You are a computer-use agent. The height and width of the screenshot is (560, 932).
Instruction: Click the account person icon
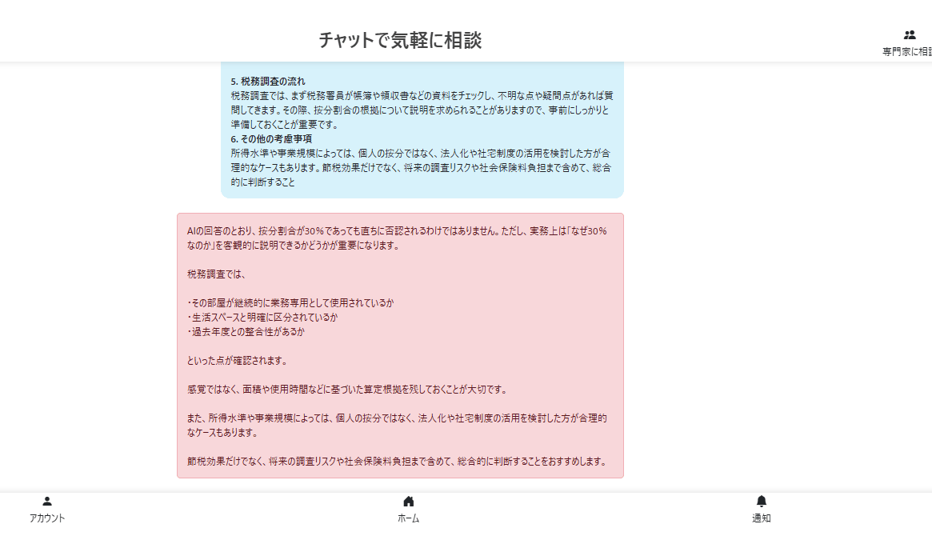tap(47, 501)
